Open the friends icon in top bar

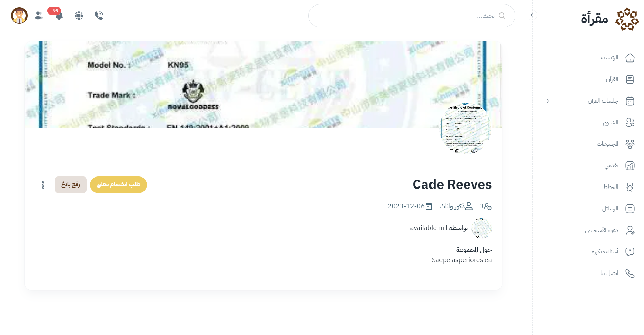click(x=39, y=16)
